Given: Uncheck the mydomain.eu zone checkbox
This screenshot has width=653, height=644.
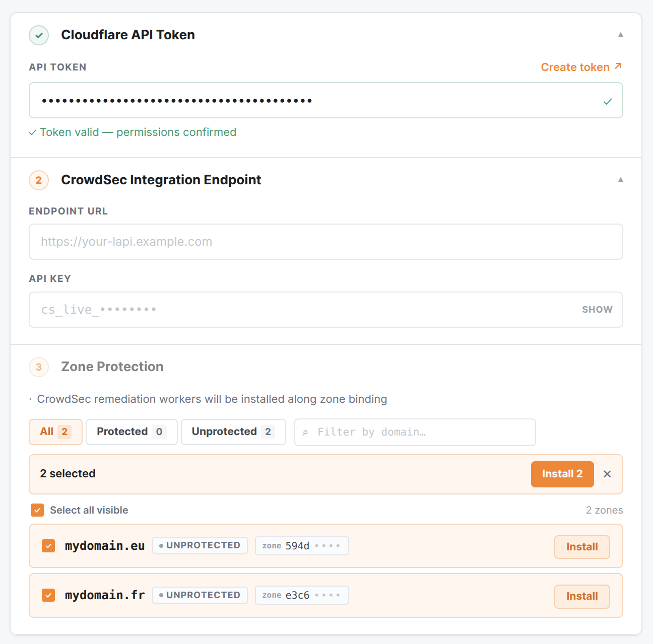Looking at the screenshot, I should (x=48, y=546).
